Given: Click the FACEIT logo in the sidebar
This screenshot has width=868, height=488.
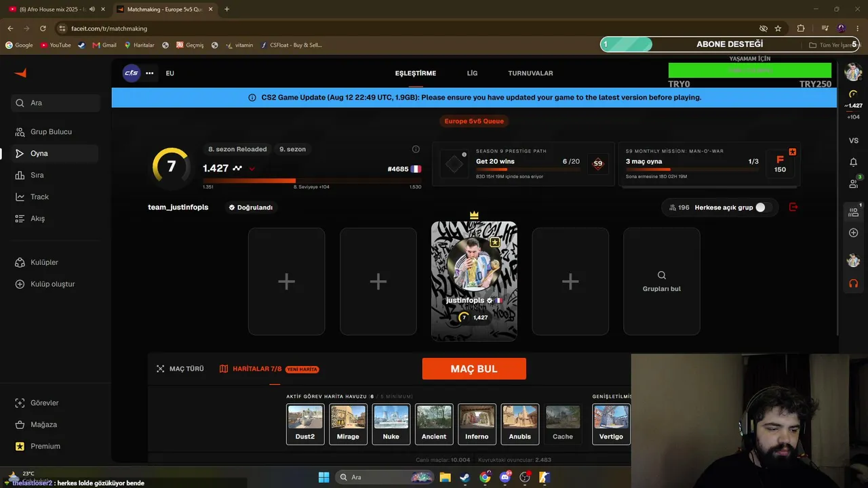Looking at the screenshot, I should pos(20,73).
